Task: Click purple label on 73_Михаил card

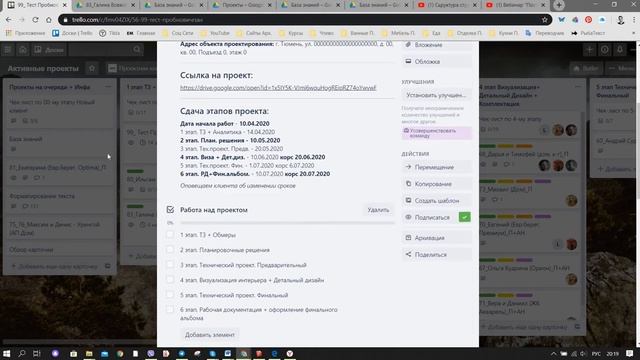Action: pos(542,181)
